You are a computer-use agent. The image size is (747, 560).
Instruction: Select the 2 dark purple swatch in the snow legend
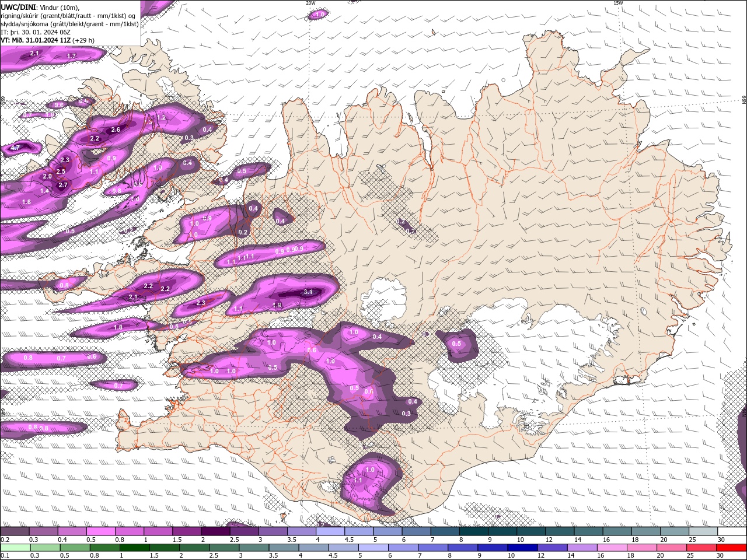coord(215,531)
